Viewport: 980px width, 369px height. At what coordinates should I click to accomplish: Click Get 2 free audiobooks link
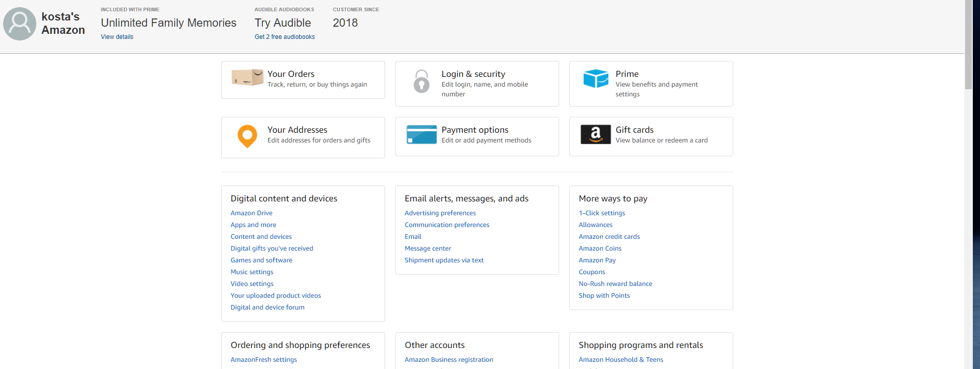tap(285, 37)
